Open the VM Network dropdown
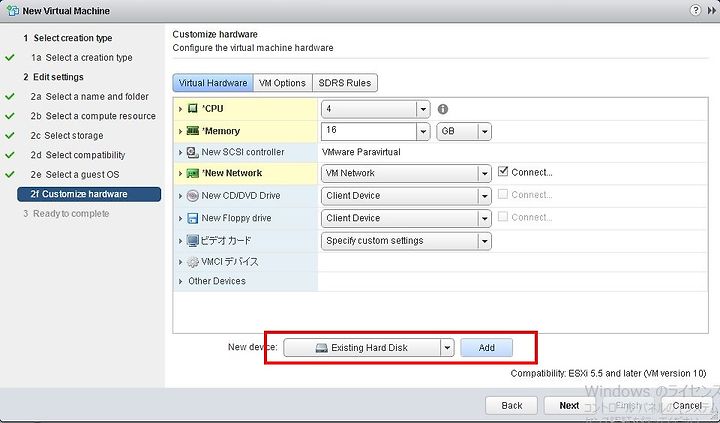 coord(484,174)
